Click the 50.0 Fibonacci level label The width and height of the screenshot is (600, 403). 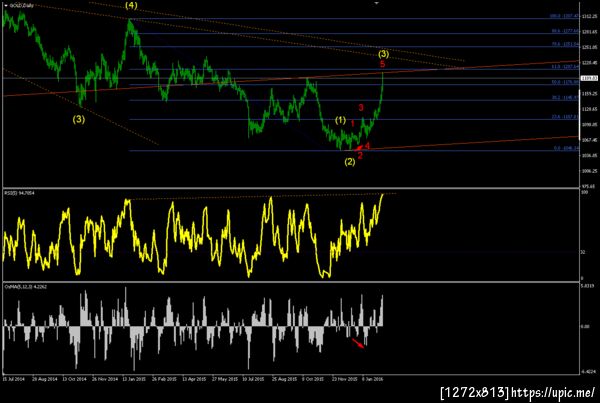pos(565,82)
